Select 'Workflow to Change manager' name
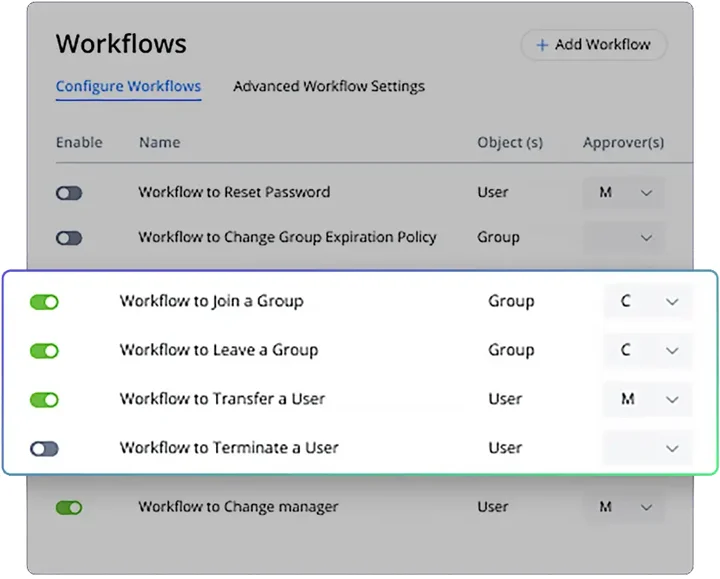 [238, 507]
